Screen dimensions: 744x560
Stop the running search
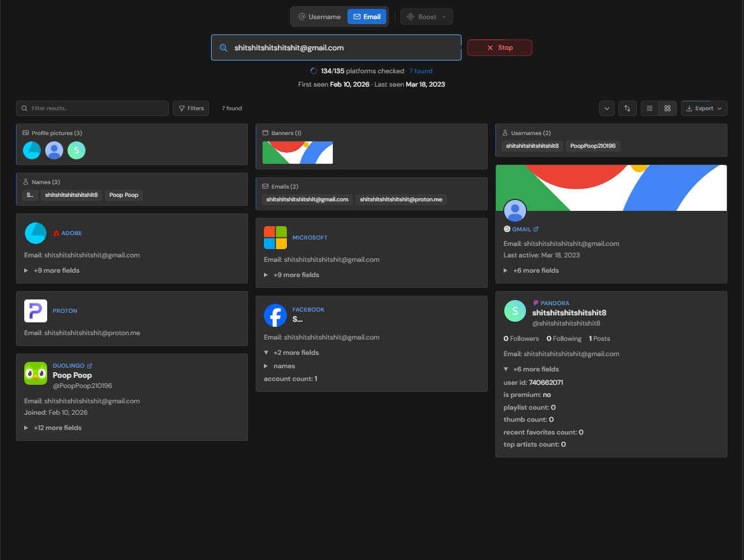[x=500, y=47]
